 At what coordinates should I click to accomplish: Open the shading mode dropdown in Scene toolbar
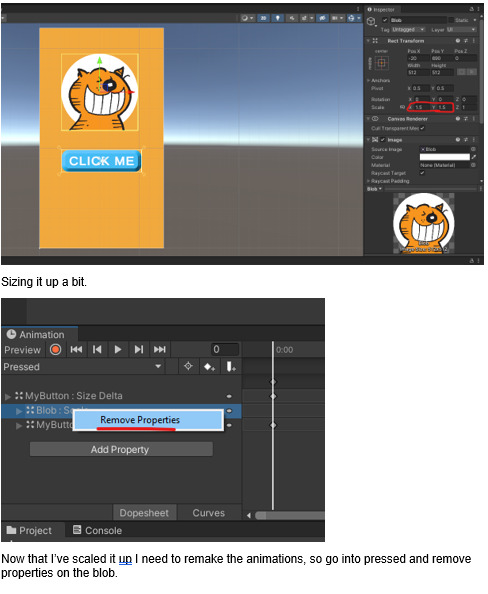click(247, 18)
